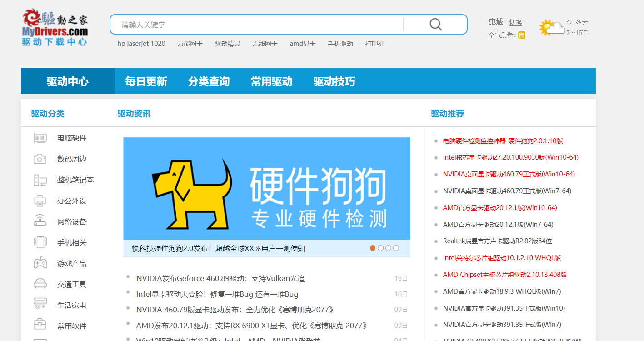Image resolution: width=644 pixels, height=341 pixels.
Task: Click the 硬件狗狗 banner image
Action: (267, 188)
